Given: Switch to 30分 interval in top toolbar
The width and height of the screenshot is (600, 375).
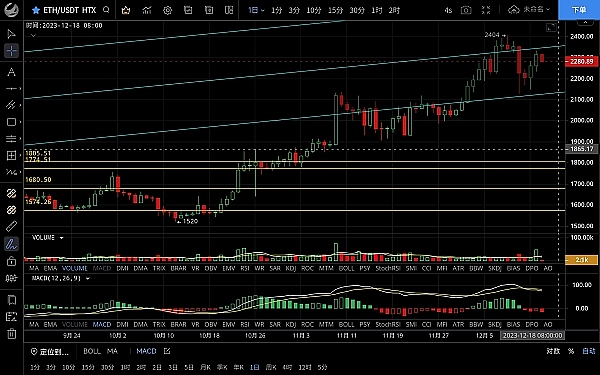Looking at the screenshot, I should coord(357,10).
